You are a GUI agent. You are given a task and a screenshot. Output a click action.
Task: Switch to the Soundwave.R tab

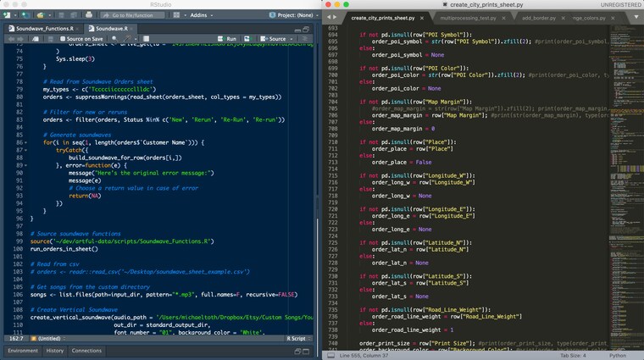[x=108, y=28]
